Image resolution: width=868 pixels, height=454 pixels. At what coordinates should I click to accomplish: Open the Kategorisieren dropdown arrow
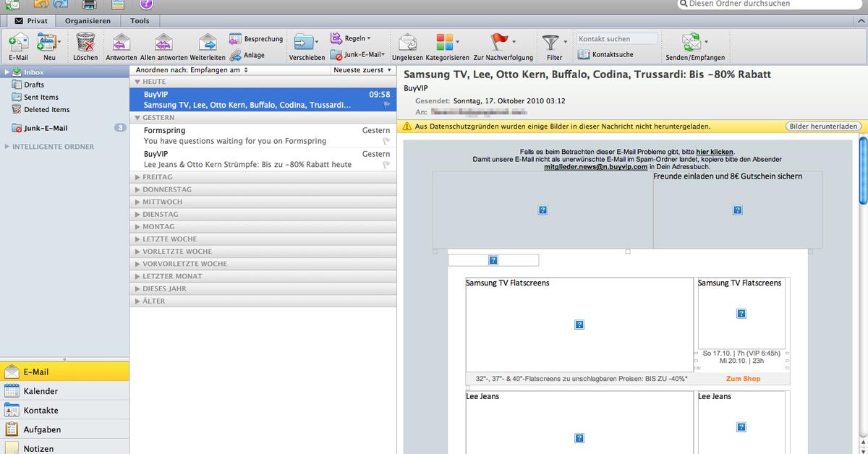[x=457, y=42]
